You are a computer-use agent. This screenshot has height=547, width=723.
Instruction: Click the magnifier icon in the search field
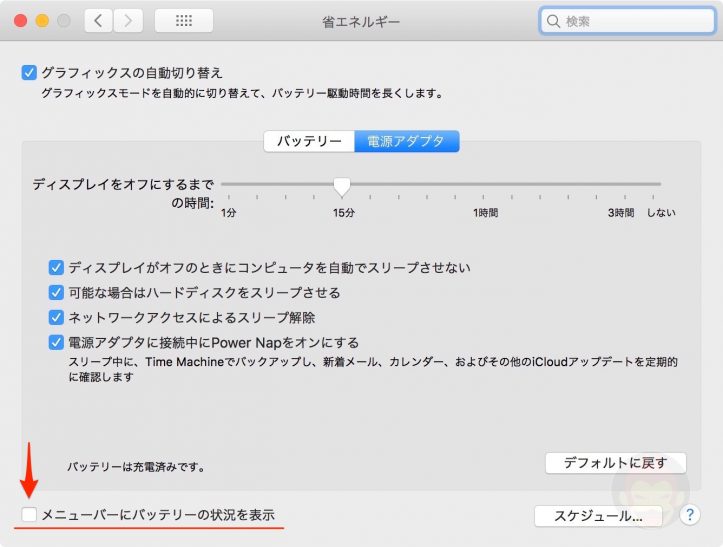pyautogui.click(x=553, y=21)
